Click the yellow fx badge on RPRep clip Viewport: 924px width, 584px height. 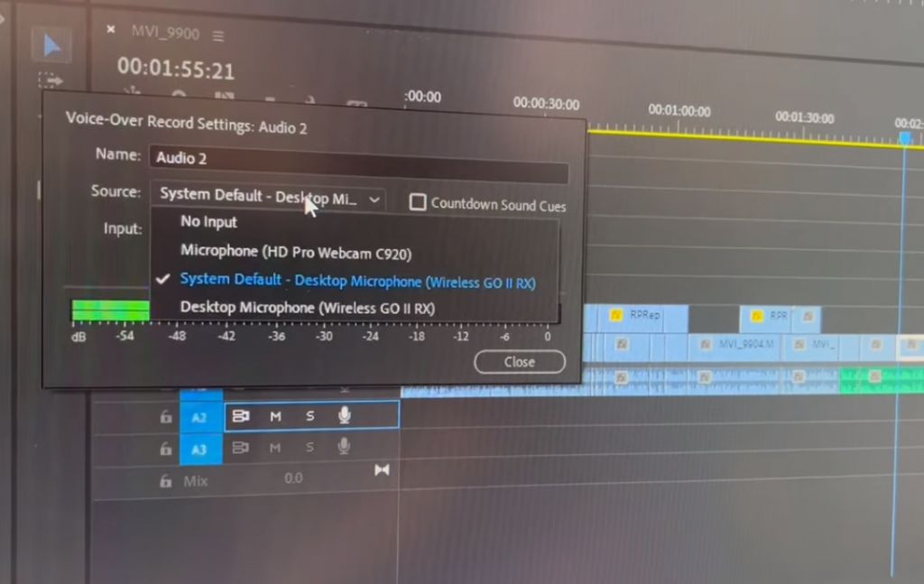(616, 315)
